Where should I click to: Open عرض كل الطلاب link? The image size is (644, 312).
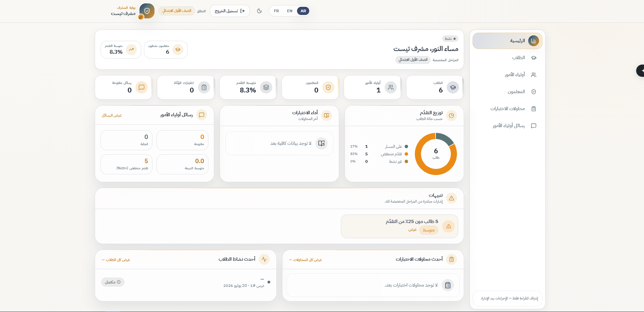pyautogui.click(x=116, y=260)
